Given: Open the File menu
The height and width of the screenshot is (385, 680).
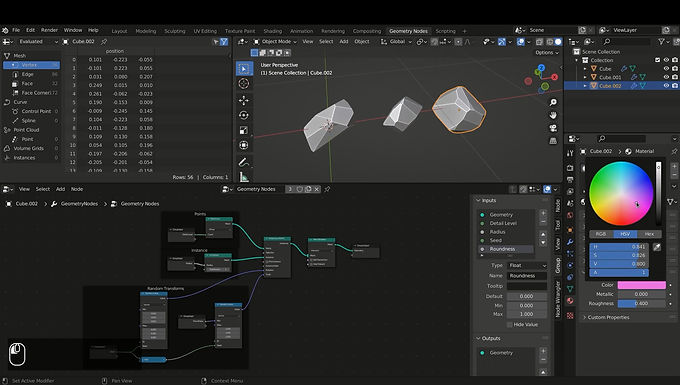Looking at the screenshot, I should click(x=16, y=30).
